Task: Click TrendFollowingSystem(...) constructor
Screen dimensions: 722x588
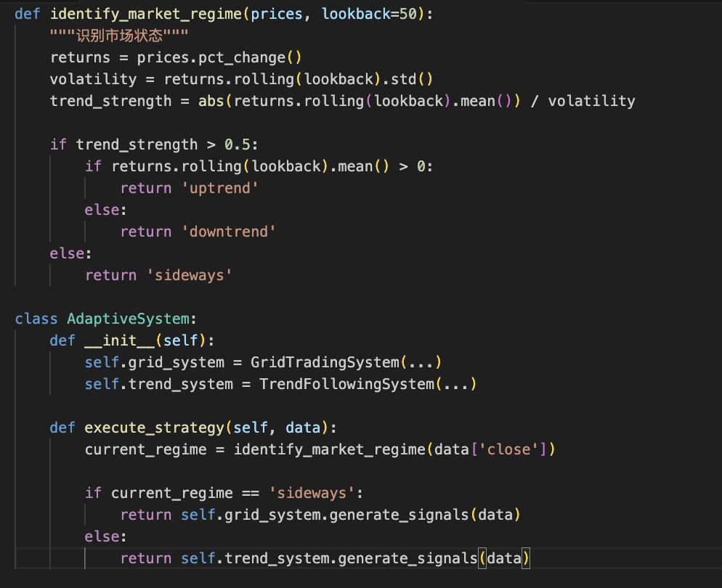Action: [x=368, y=384]
